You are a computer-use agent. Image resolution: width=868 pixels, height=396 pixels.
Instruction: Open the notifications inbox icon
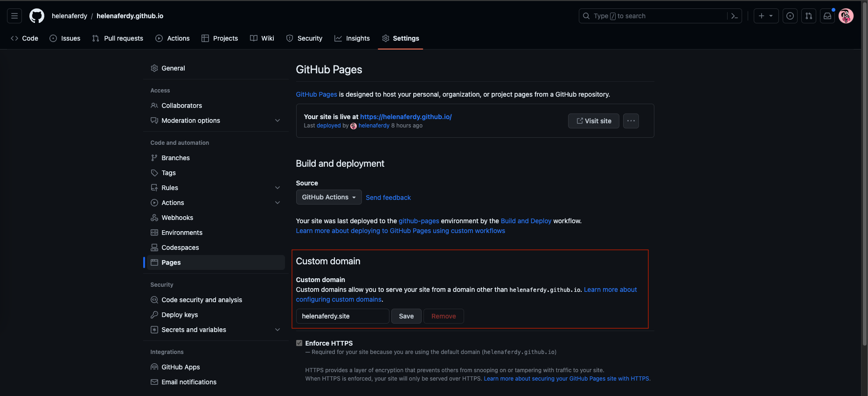point(827,16)
